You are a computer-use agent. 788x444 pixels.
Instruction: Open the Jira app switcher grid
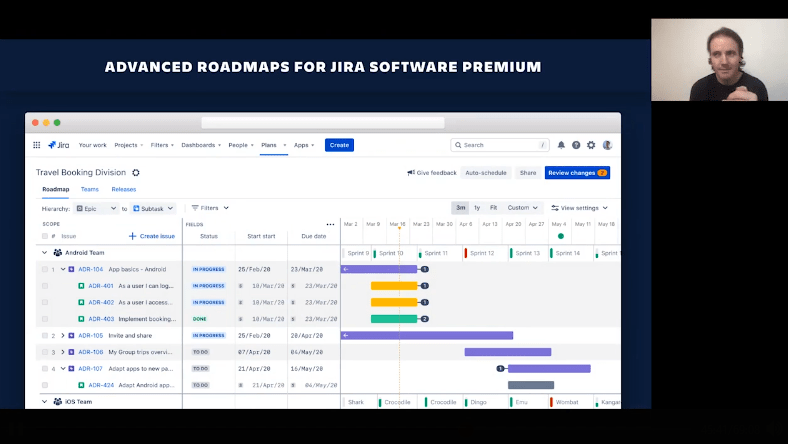pos(37,145)
